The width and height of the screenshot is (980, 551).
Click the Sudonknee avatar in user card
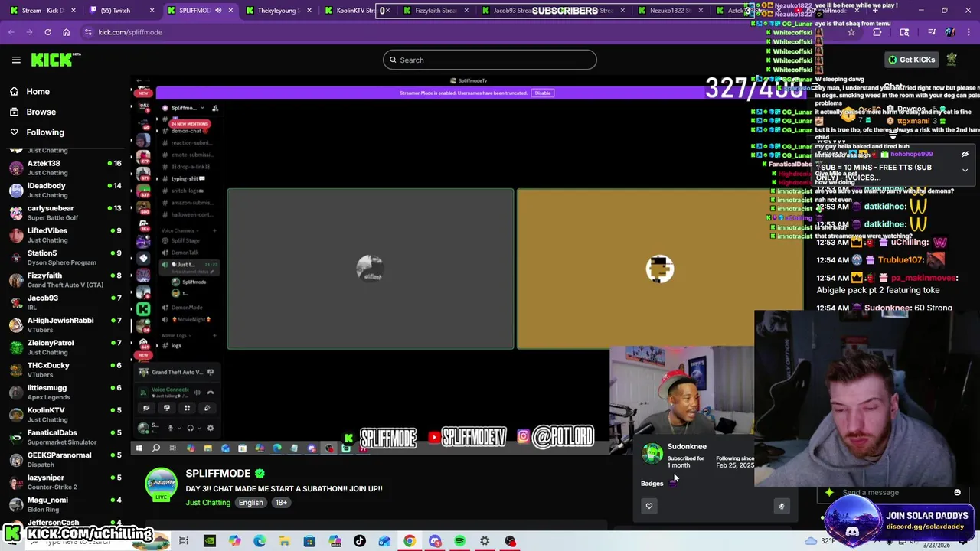tap(652, 454)
